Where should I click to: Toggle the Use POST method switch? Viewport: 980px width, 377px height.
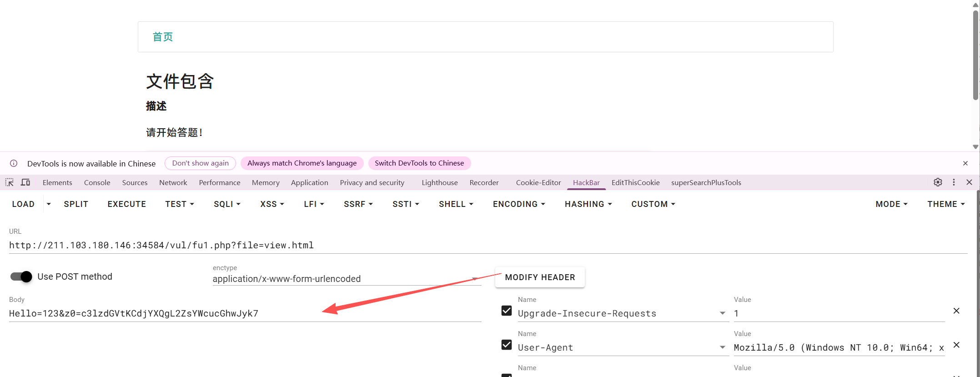coord(21,276)
